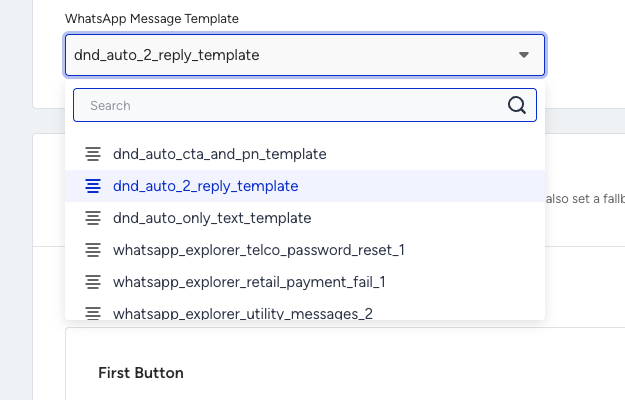
Task: Select the whatsapp_explorer_telco_password_reset_1 template
Action: click(305, 250)
